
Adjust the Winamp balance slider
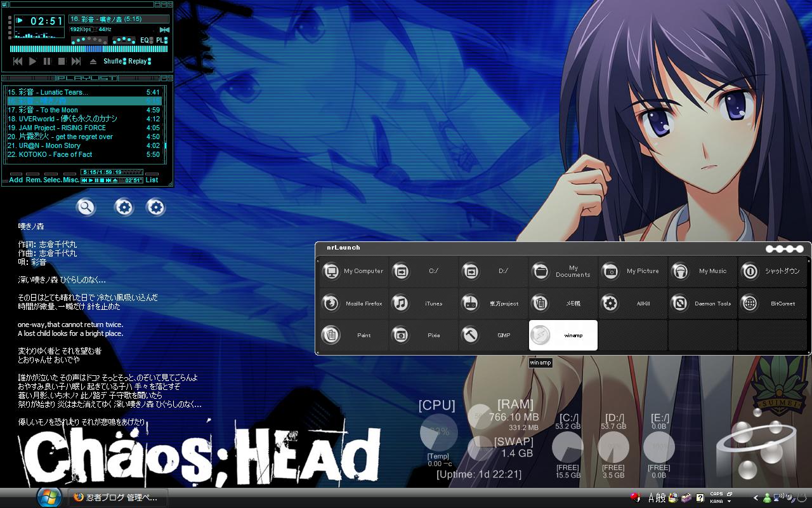pos(124,40)
